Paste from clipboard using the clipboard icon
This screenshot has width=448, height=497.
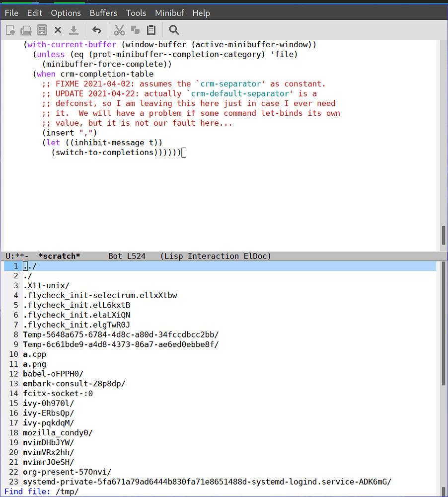point(150,30)
